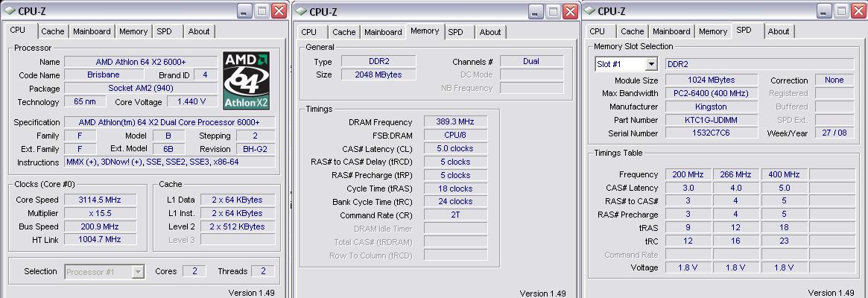Open Mainboard tab in middle window
The image size is (868, 298).
[x=383, y=32]
